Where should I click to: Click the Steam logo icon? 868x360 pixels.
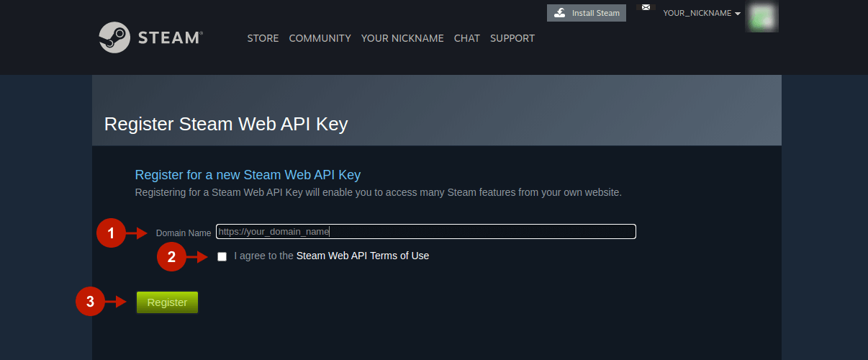coord(114,37)
